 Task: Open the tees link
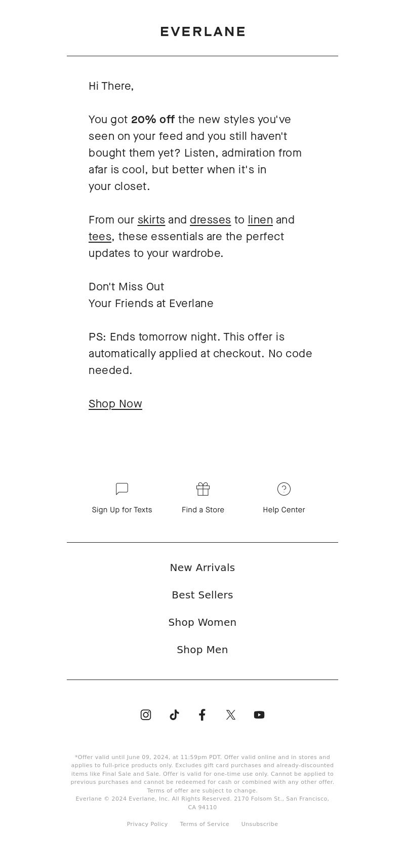(x=100, y=236)
